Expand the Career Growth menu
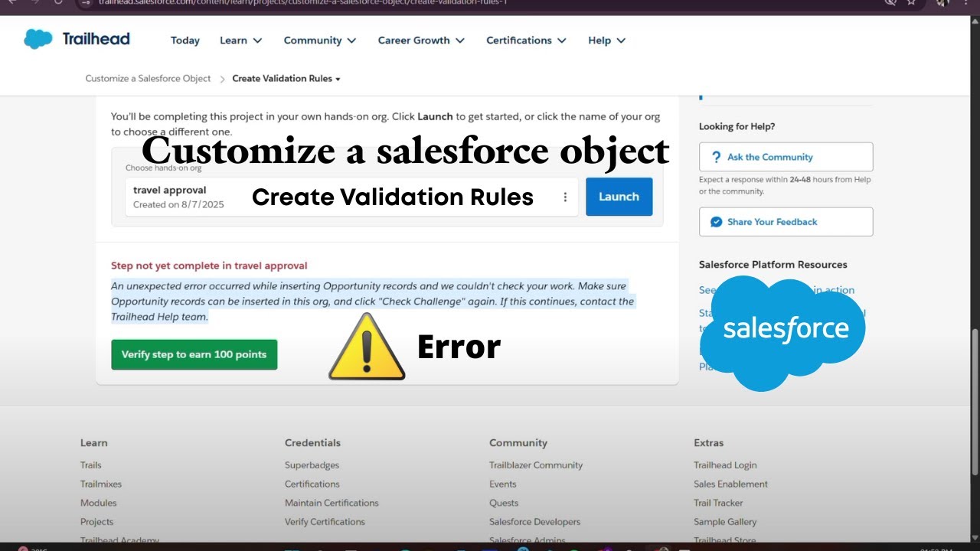980x551 pixels. pos(421,41)
